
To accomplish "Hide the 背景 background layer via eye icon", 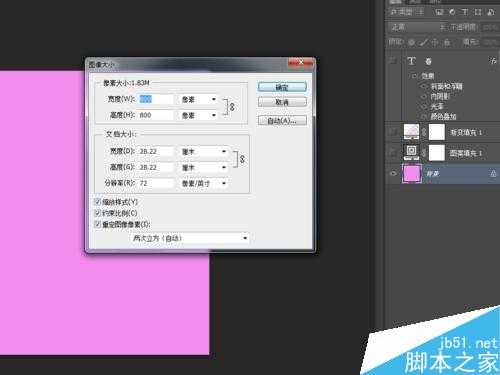I will coord(393,173).
